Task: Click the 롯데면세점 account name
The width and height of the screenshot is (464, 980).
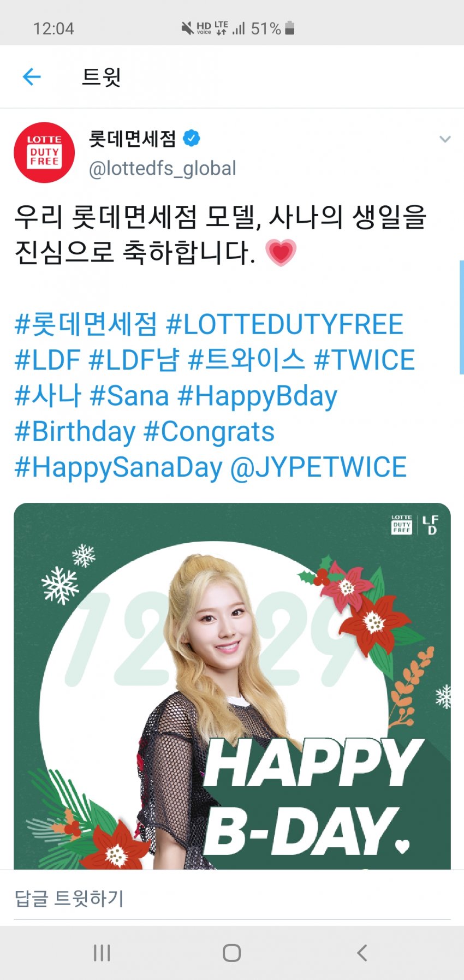Action: pyautogui.click(x=133, y=139)
